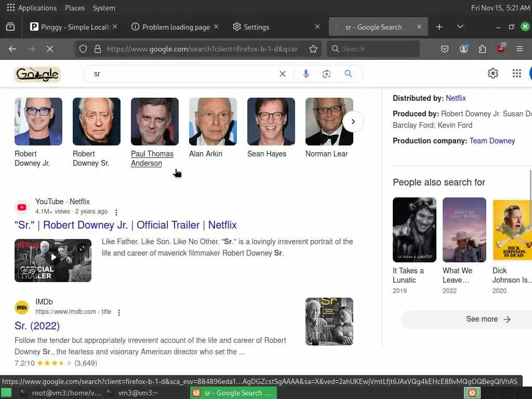Open the Firefox hamburger menu
The height and width of the screenshot is (399, 532).
pyautogui.click(x=519, y=49)
